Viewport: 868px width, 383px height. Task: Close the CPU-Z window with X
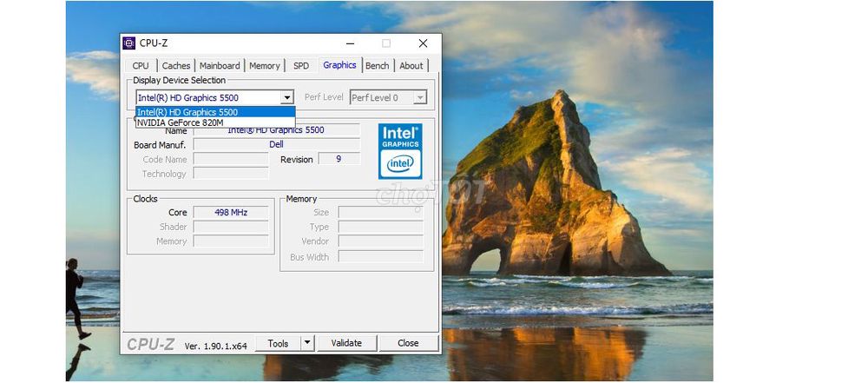click(x=423, y=43)
